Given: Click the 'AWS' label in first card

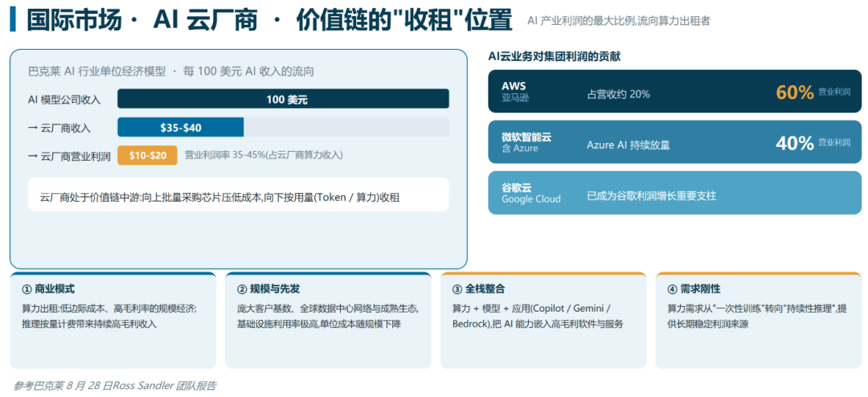Looking at the screenshot, I should coord(513,86).
